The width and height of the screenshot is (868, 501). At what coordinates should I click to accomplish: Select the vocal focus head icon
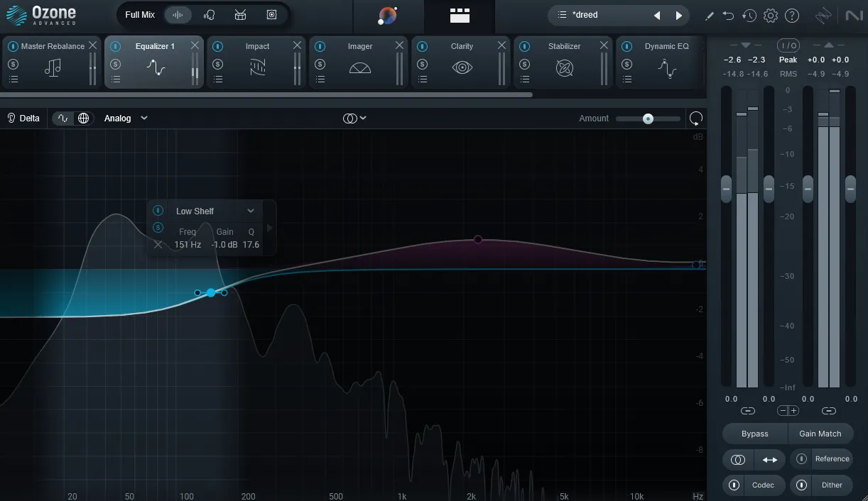(x=209, y=15)
